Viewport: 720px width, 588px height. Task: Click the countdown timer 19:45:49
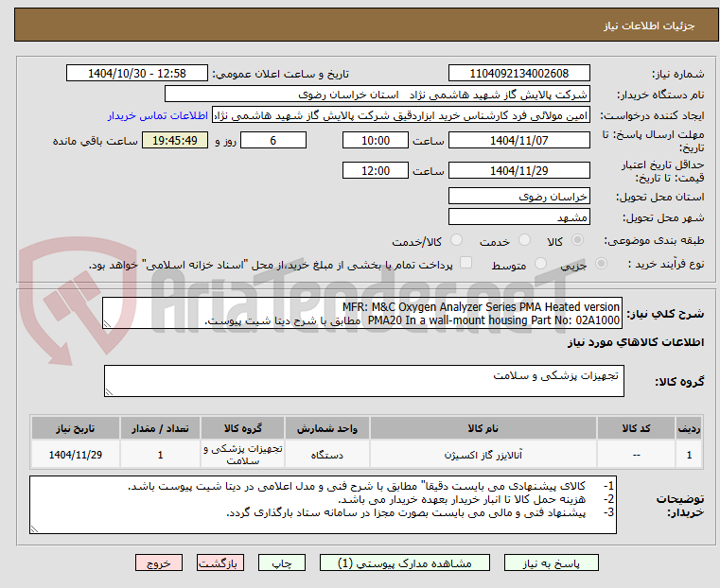pyautogui.click(x=175, y=140)
